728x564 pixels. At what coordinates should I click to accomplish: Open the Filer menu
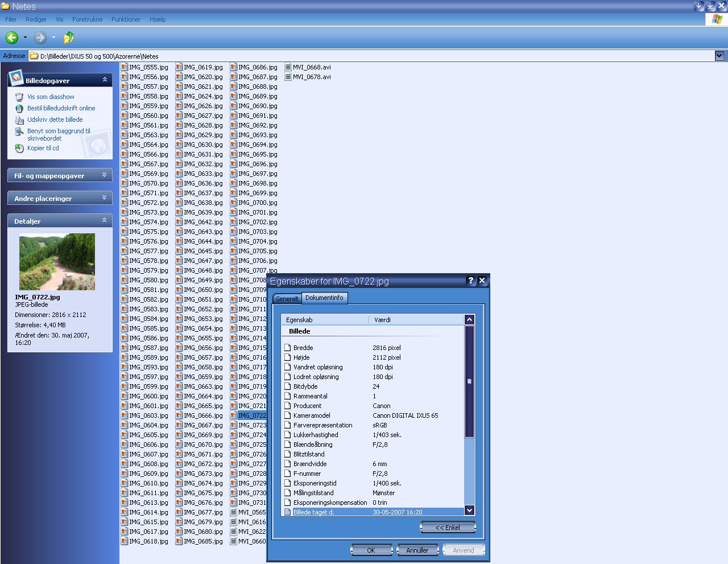click(x=11, y=19)
